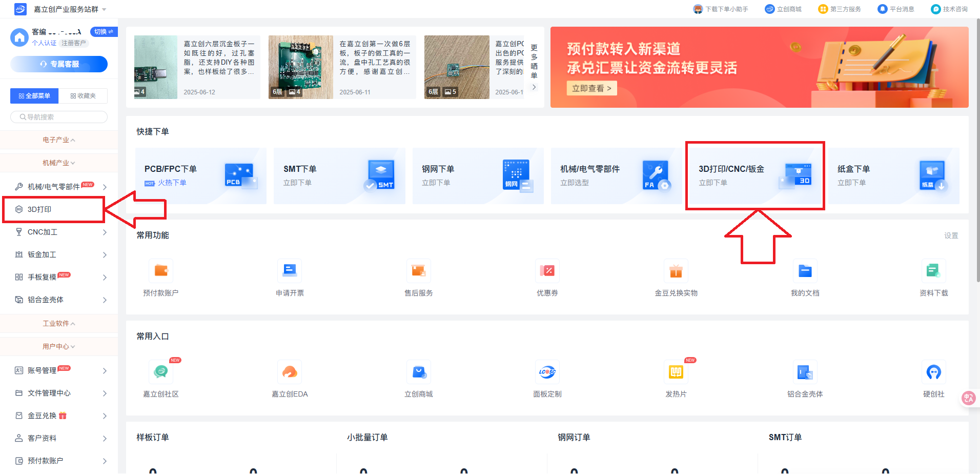Click the 立创商城 icon in top bar
This screenshot has width=980, height=474.
click(770, 9)
